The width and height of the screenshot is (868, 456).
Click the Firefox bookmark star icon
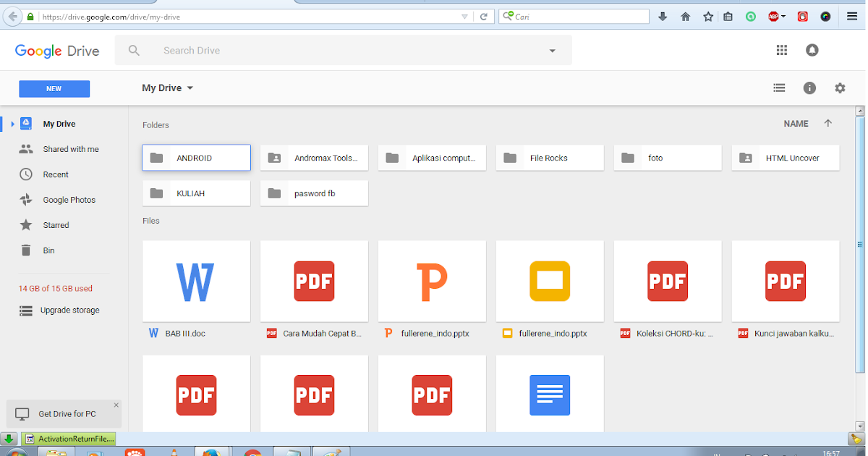pyautogui.click(x=708, y=16)
